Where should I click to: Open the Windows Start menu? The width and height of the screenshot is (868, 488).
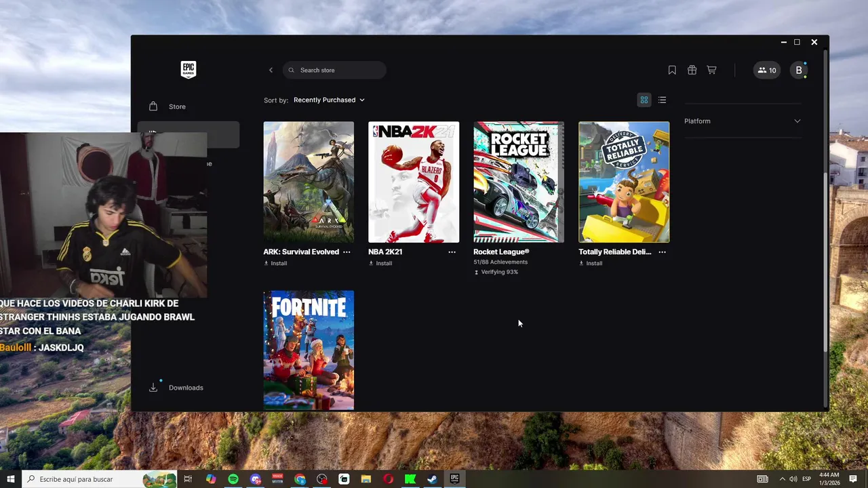coord(10,479)
